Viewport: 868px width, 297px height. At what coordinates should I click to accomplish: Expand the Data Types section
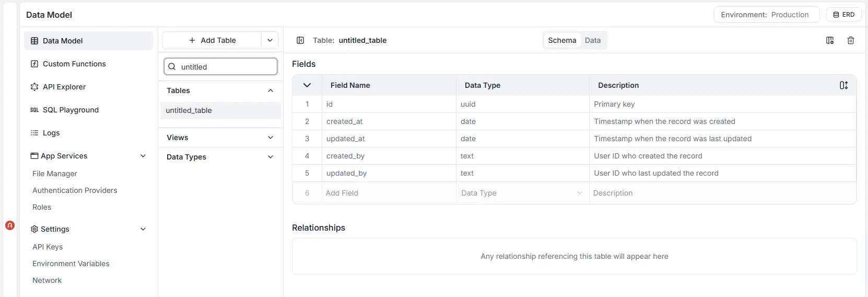pyautogui.click(x=270, y=157)
